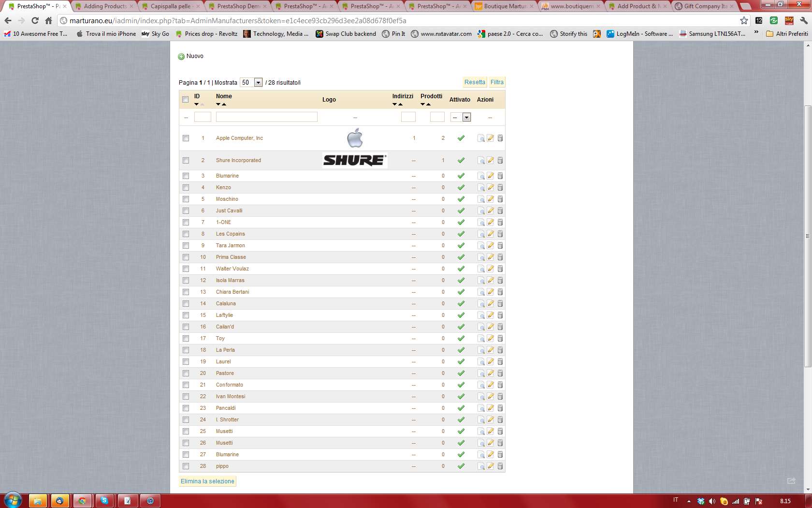The width and height of the screenshot is (812, 508).
Task: Click the Elimina la selezione button
Action: tap(207, 481)
